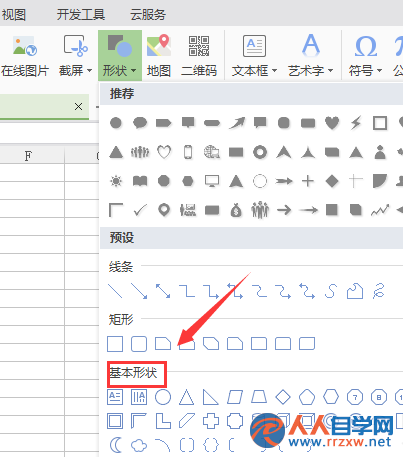The width and height of the screenshot is (403, 457).
Task: Insert vertical text box in 基本形状
Action: click(x=139, y=397)
